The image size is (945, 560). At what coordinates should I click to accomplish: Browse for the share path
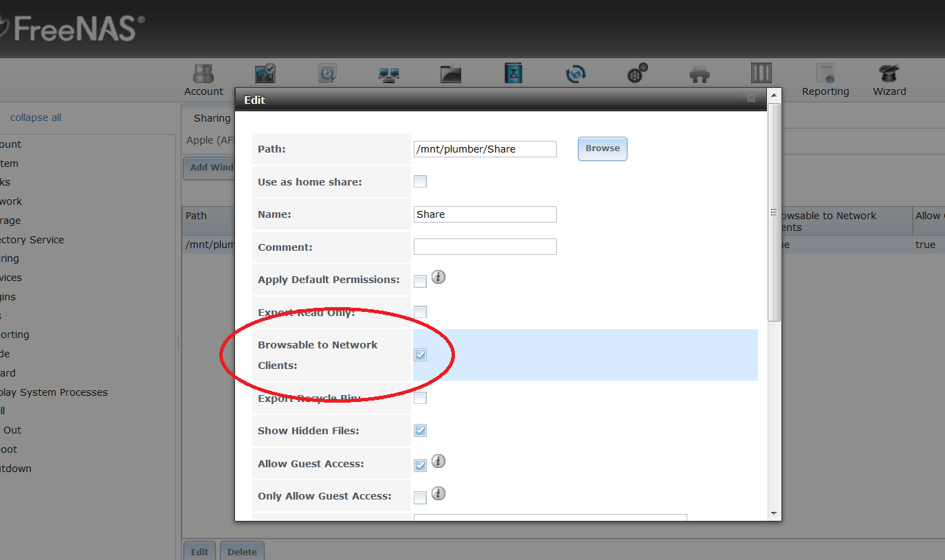coord(603,148)
